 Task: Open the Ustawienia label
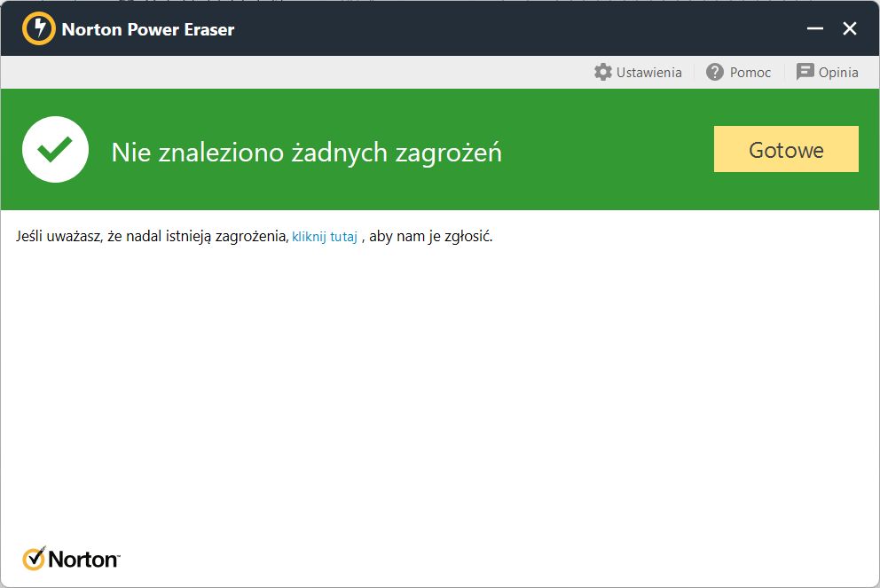click(648, 73)
